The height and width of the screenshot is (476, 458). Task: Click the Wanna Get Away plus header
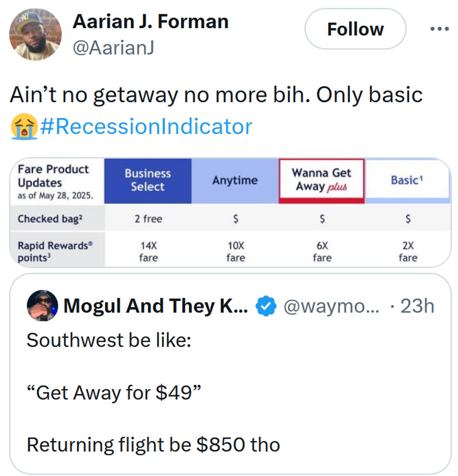(x=321, y=180)
